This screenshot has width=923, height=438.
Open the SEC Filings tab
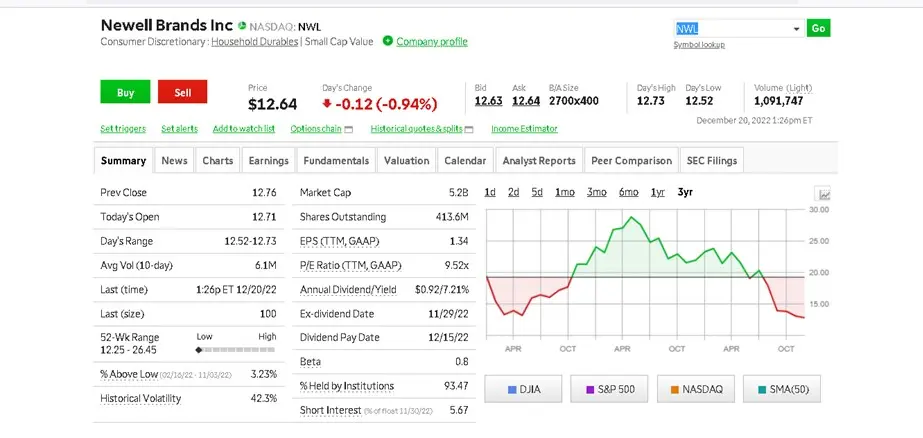click(x=712, y=161)
